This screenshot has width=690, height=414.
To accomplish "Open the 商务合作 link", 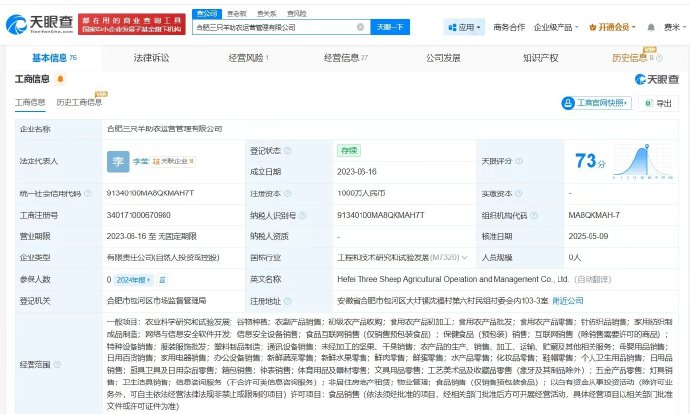I will [509, 27].
